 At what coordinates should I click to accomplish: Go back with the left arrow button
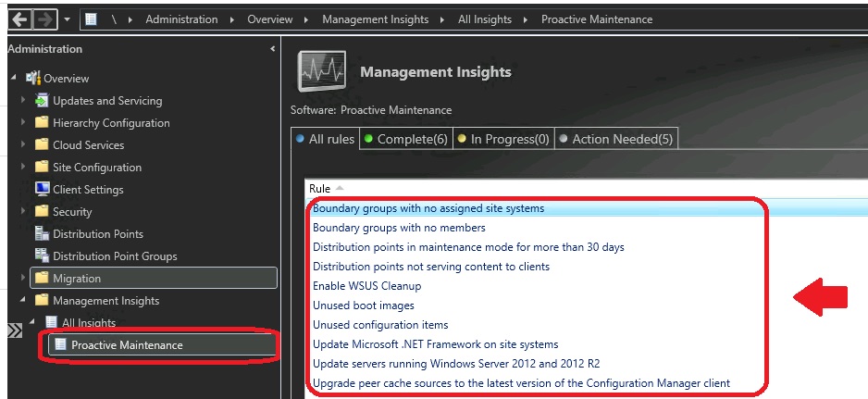20,19
